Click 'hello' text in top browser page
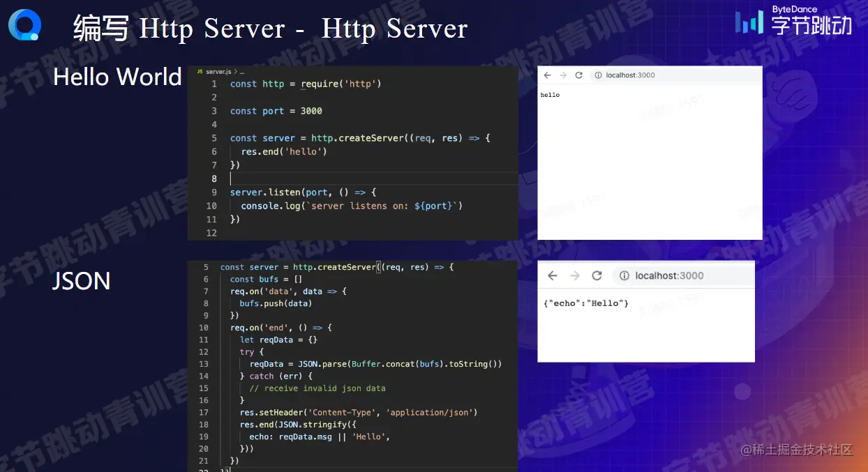This screenshot has width=868, height=472. point(550,95)
